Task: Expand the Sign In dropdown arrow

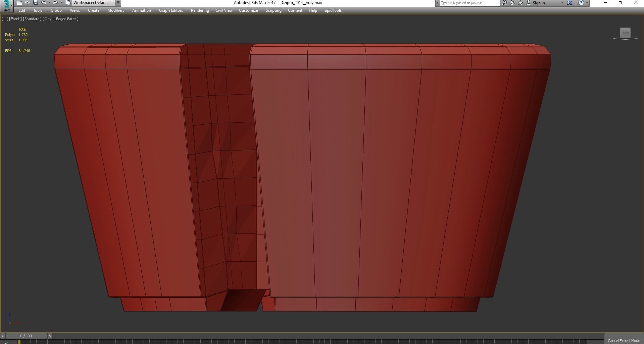Action: [x=562, y=3]
